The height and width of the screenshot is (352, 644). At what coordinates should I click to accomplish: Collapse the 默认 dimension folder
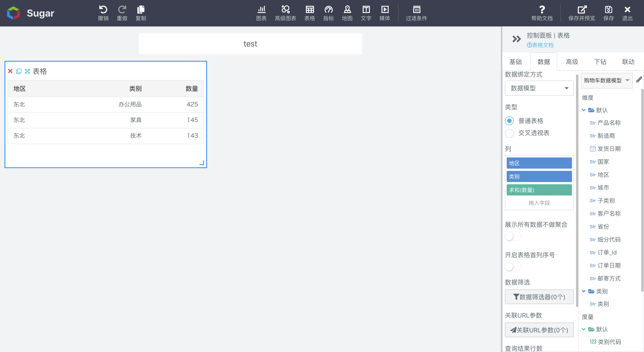point(583,110)
